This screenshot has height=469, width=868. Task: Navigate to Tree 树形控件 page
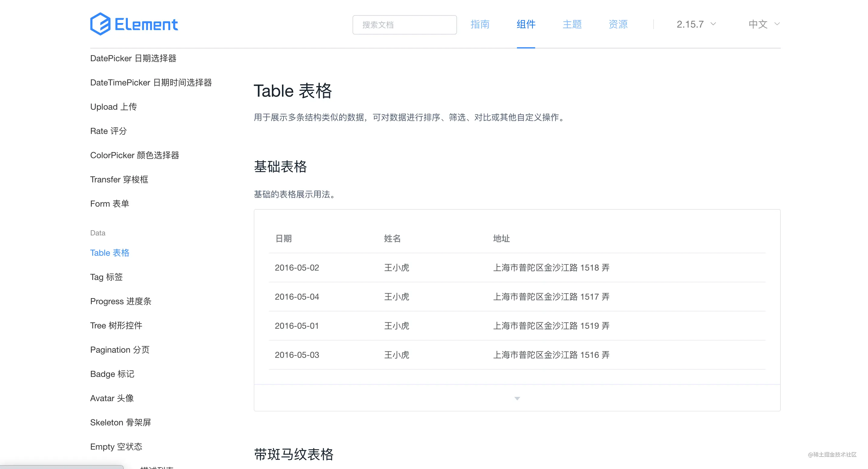click(116, 325)
